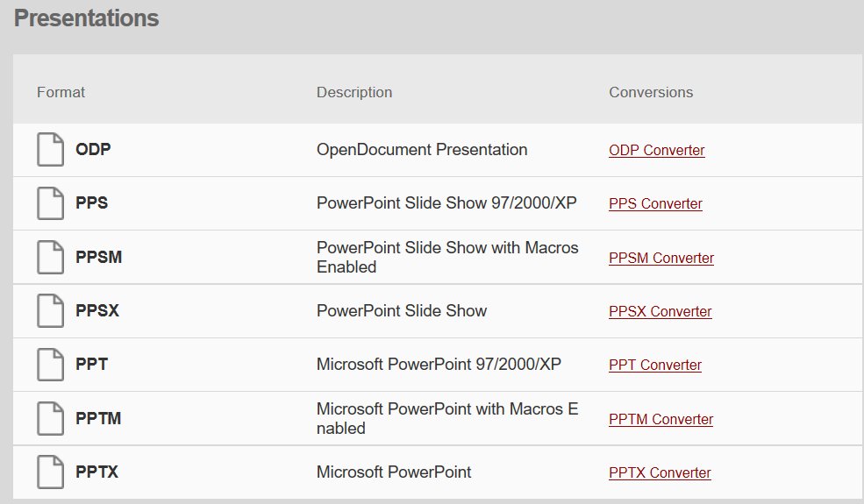Click the Format column header
The height and width of the screenshot is (504, 864).
tap(61, 92)
